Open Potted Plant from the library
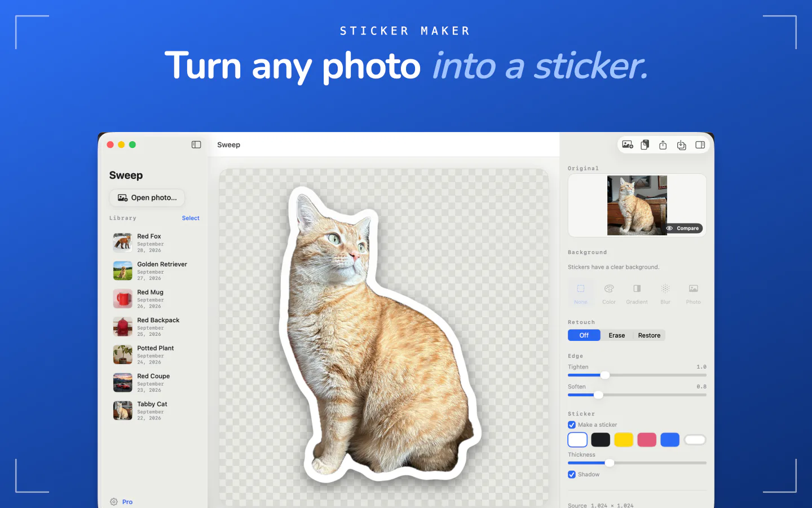 click(x=155, y=354)
